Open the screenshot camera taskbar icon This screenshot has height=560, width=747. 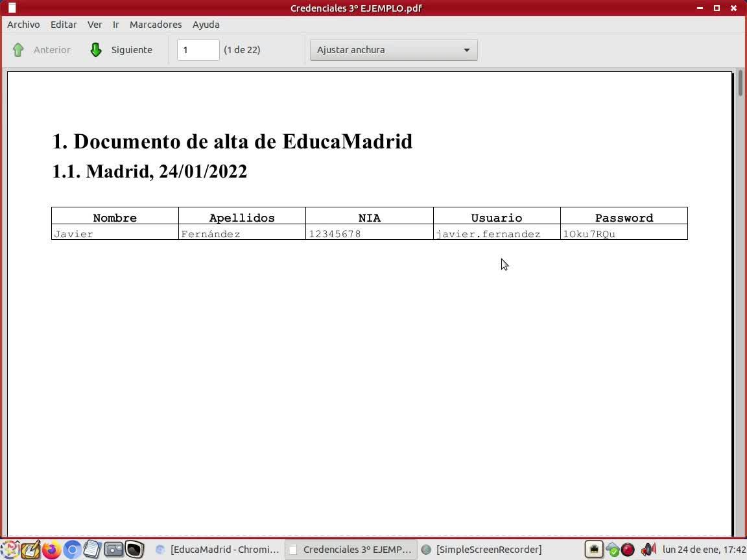[x=113, y=550]
